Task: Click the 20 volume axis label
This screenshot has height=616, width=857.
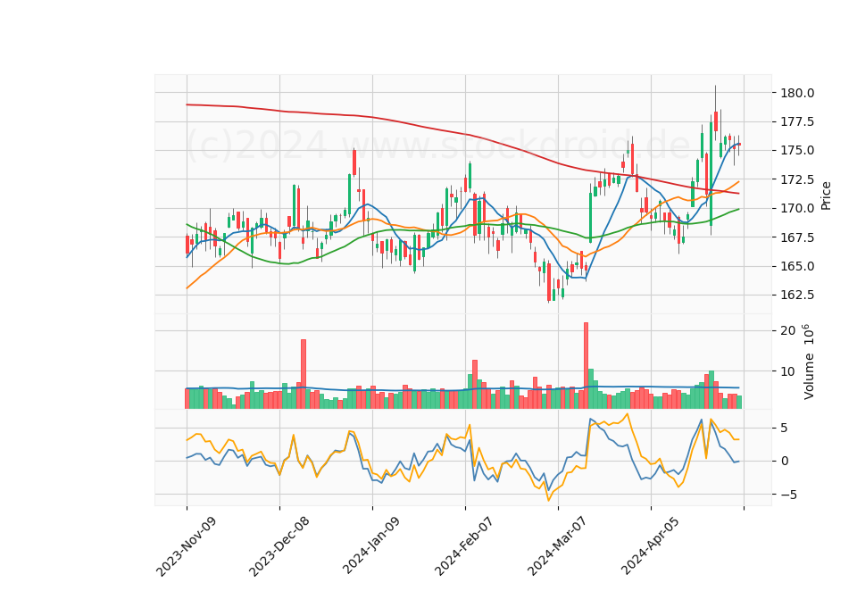Action: (787, 330)
